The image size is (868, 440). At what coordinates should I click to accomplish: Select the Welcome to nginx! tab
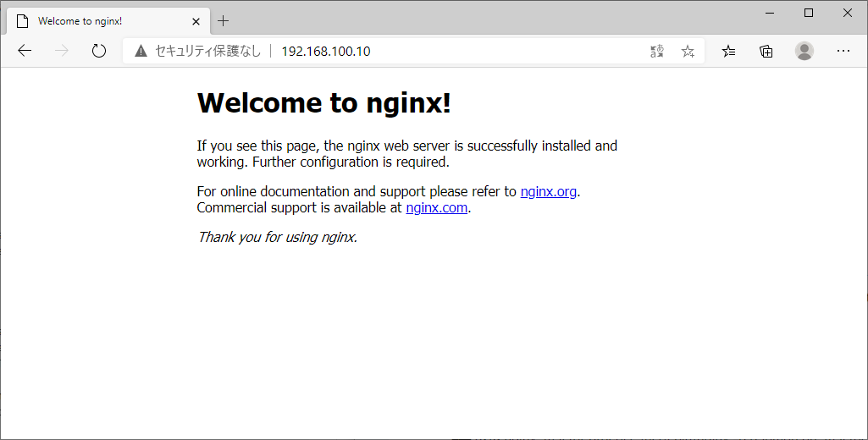click(108, 21)
